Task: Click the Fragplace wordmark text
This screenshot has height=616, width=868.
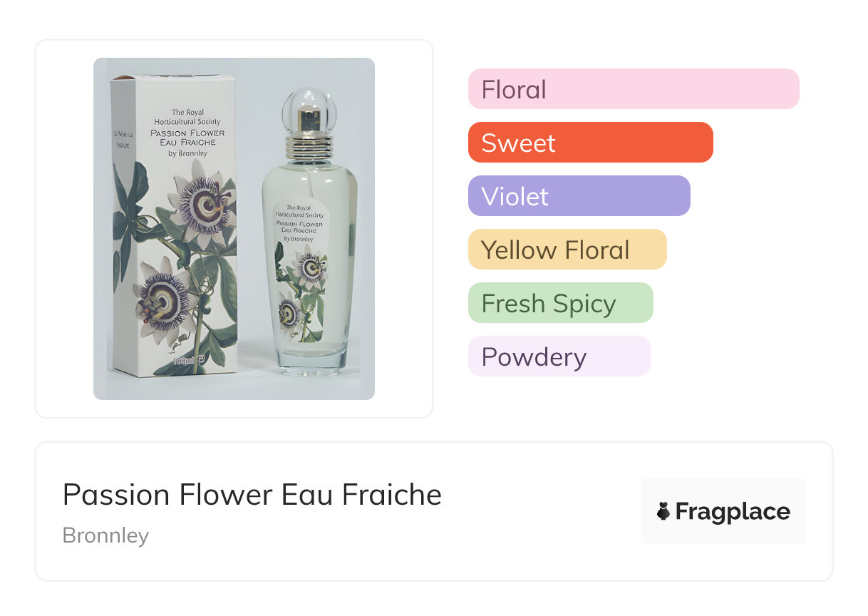Action: pyautogui.click(x=733, y=511)
